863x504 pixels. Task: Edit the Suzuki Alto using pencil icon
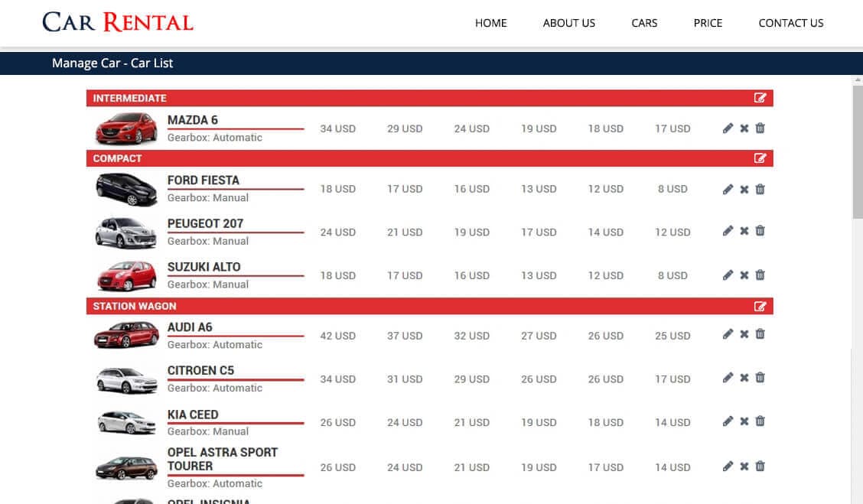[x=728, y=275]
